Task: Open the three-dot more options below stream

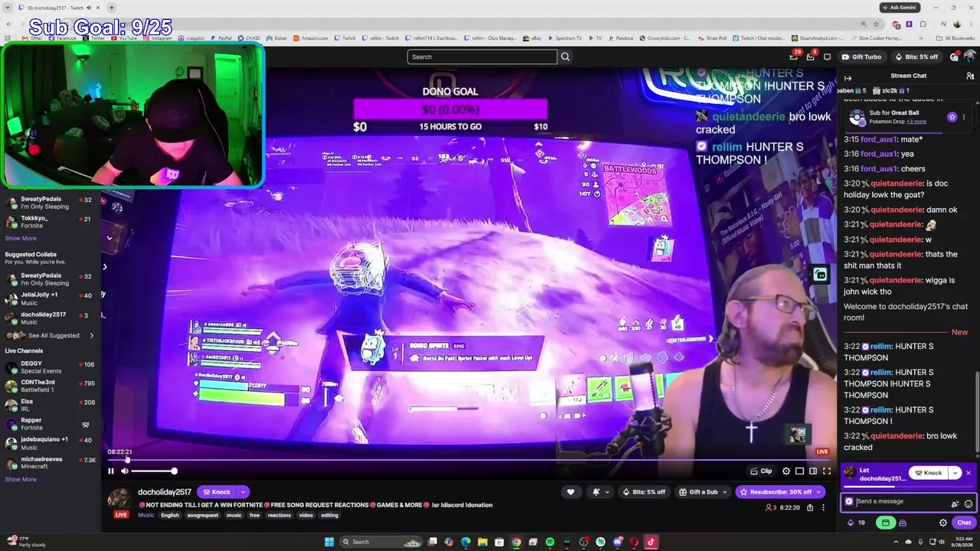Action: [x=823, y=507]
